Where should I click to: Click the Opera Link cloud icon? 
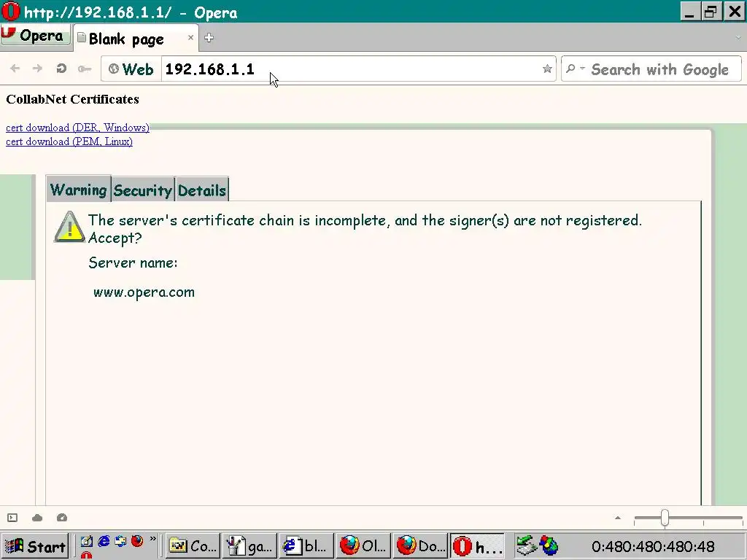tap(37, 518)
